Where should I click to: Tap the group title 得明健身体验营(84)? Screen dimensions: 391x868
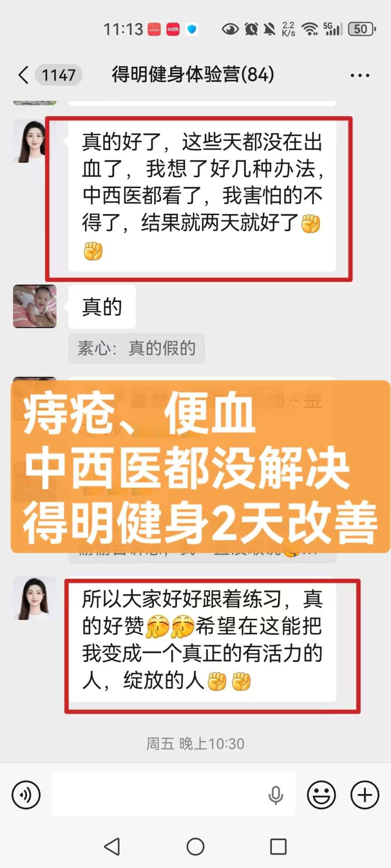tap(193, 75)
